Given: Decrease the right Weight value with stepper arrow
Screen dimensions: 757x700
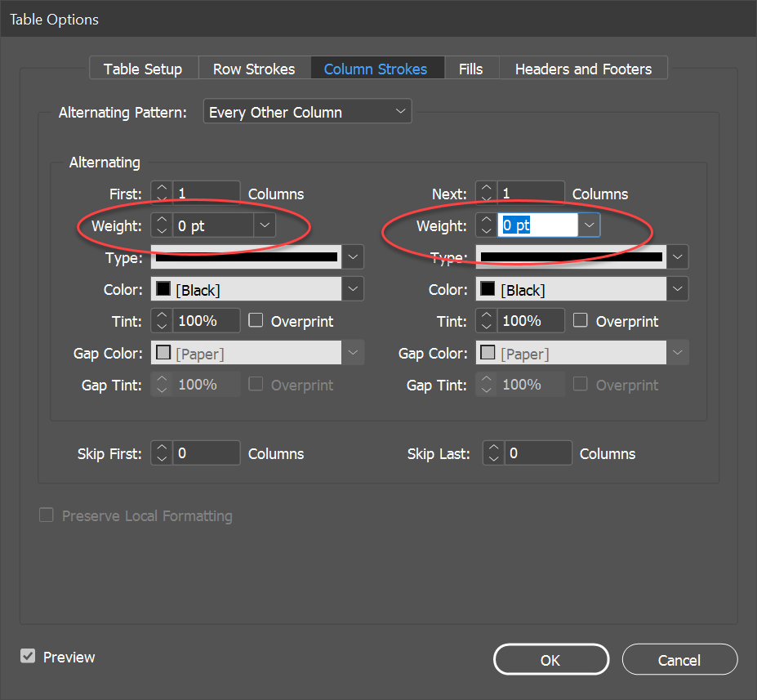Looking at the screenshot, I should (488, 230).
